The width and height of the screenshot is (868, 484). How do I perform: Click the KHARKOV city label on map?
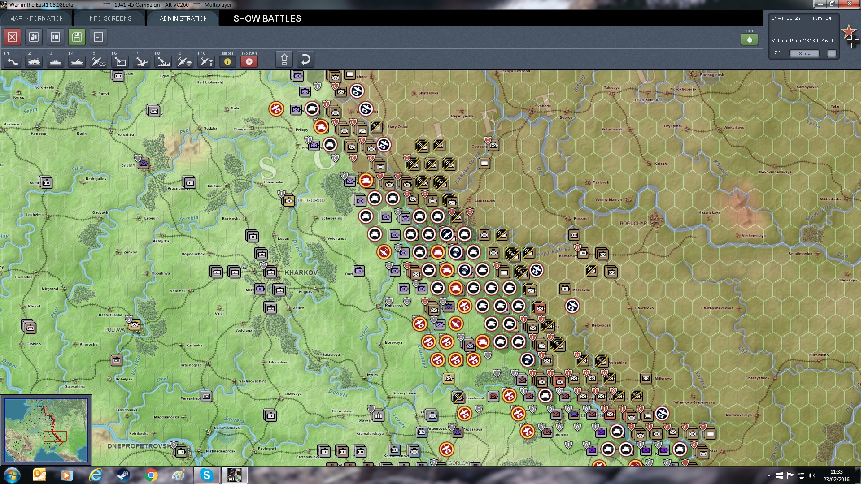[x=301, y=272]
